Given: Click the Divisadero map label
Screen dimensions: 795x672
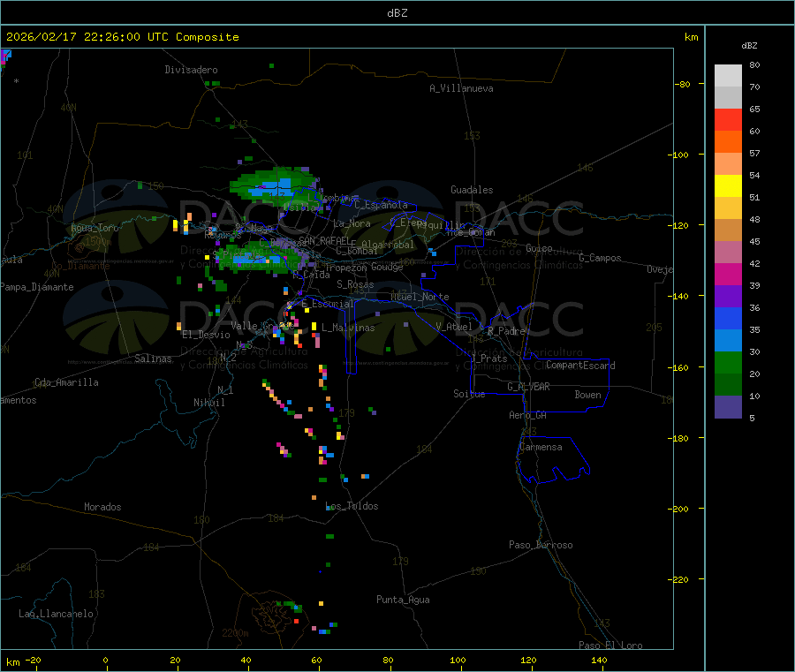Looking at the screenshot, I should (x=191, y=70).
